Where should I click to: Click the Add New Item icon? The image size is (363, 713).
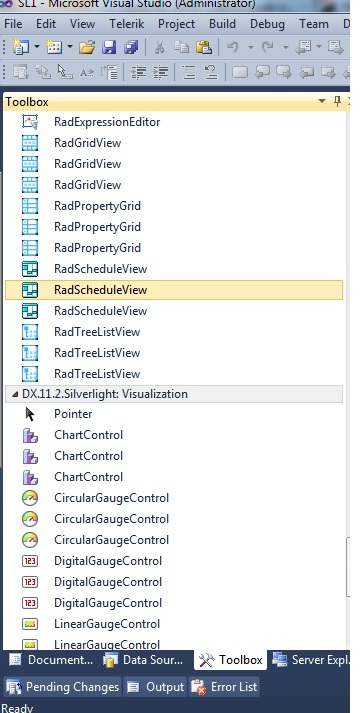pos(54,47)
